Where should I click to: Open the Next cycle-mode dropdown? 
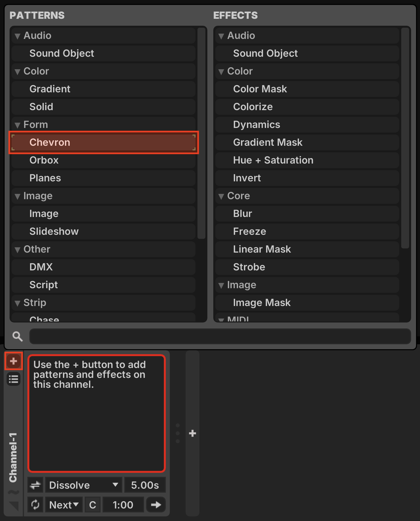tap(64, 505)
